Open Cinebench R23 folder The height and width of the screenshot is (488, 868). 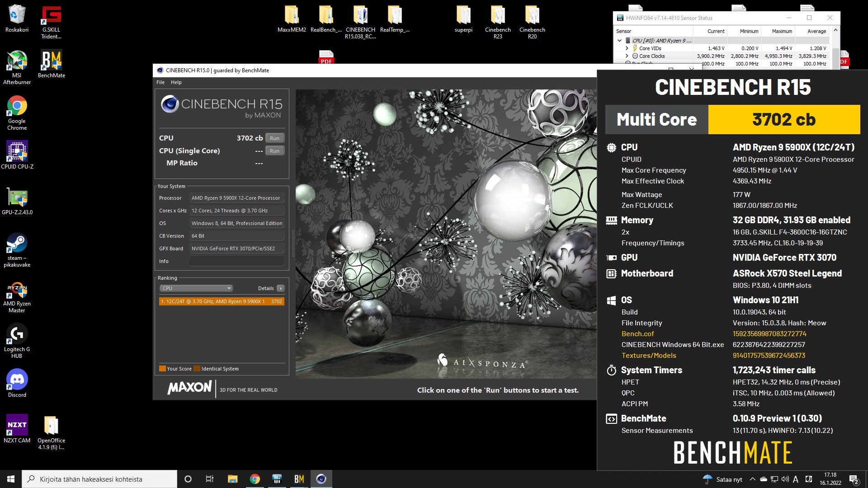pyautogui.click(x=498, y=22)
